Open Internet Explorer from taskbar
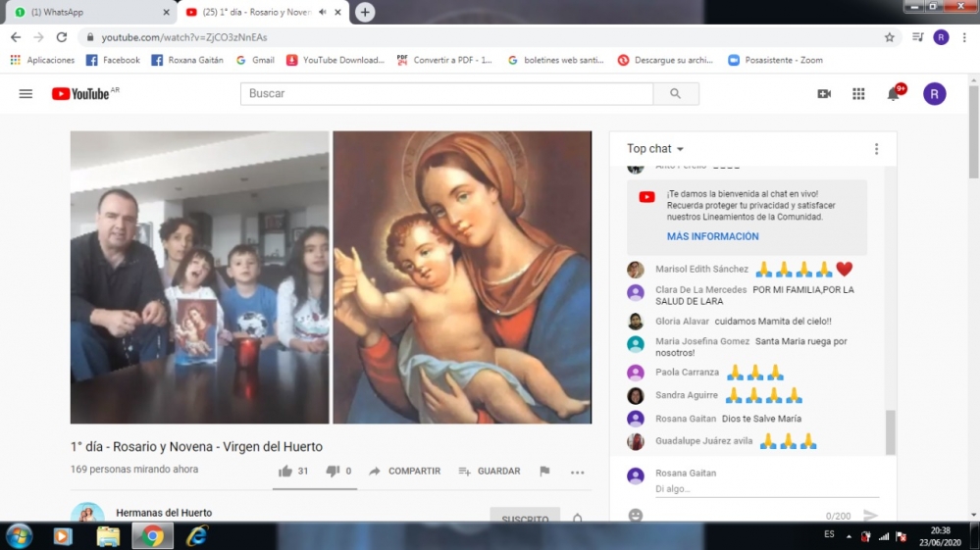 197,536
